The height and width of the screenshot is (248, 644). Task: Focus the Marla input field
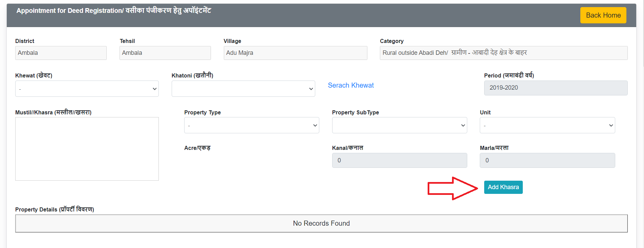click(x=547, y=160)
